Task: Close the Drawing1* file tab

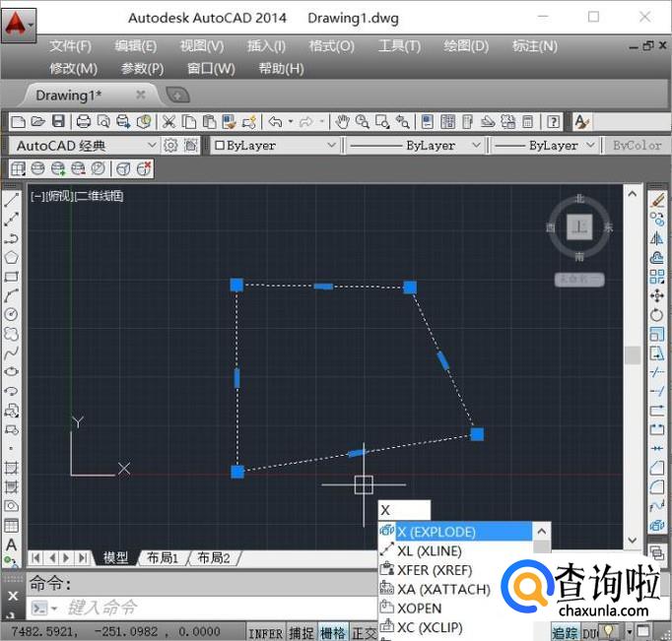Action: (141, 95)
